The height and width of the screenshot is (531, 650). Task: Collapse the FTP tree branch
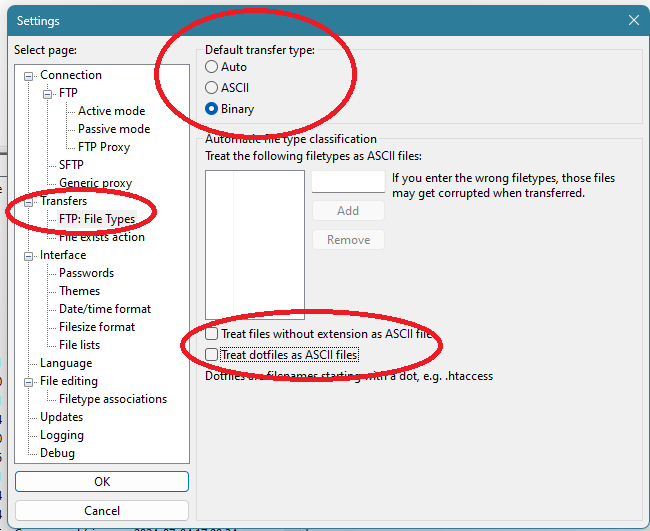47,93
